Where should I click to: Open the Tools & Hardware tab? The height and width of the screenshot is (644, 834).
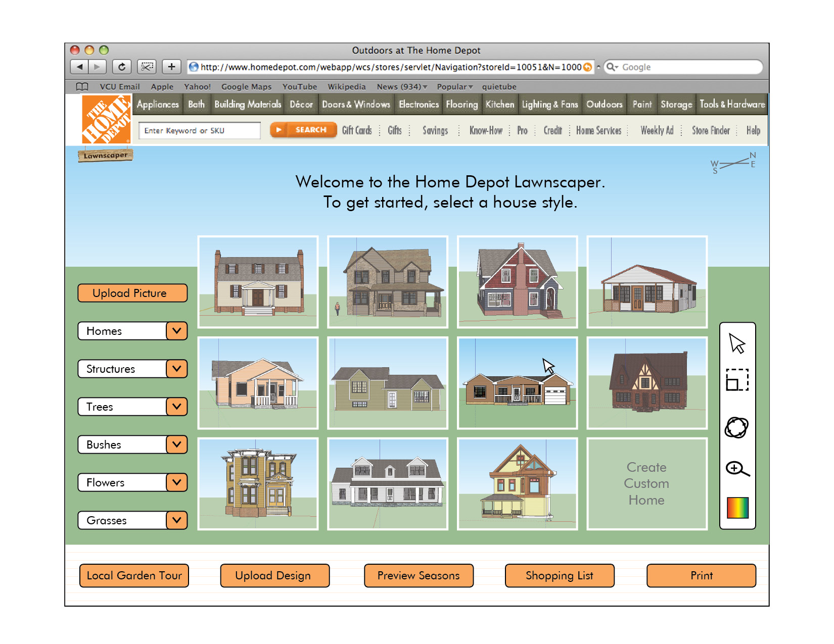(732, 105)
